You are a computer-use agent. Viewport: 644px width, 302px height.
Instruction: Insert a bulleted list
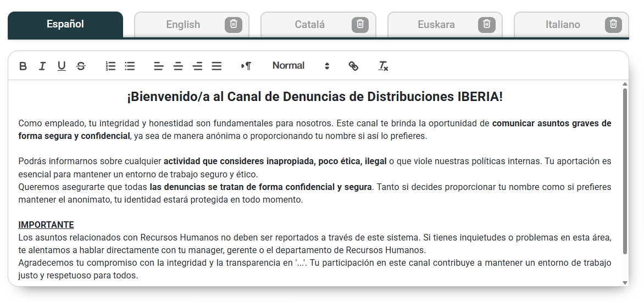pos(130,66)
